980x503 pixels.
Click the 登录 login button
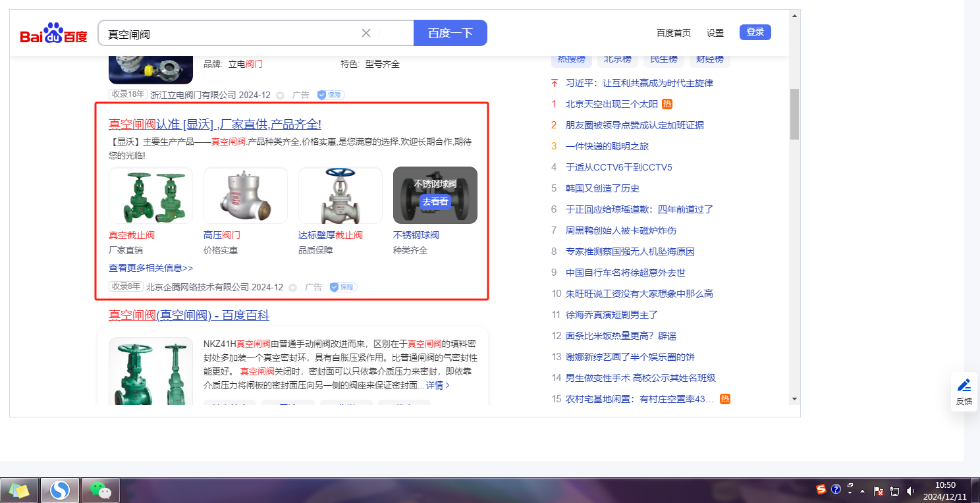tap(755, 32)
